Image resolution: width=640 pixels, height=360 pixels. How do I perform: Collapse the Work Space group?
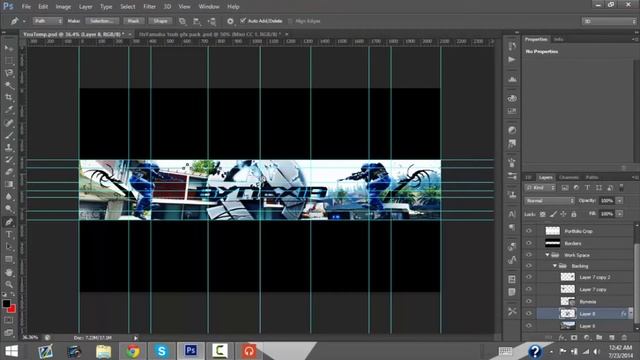pyautogui.click(x=547, y=255)
